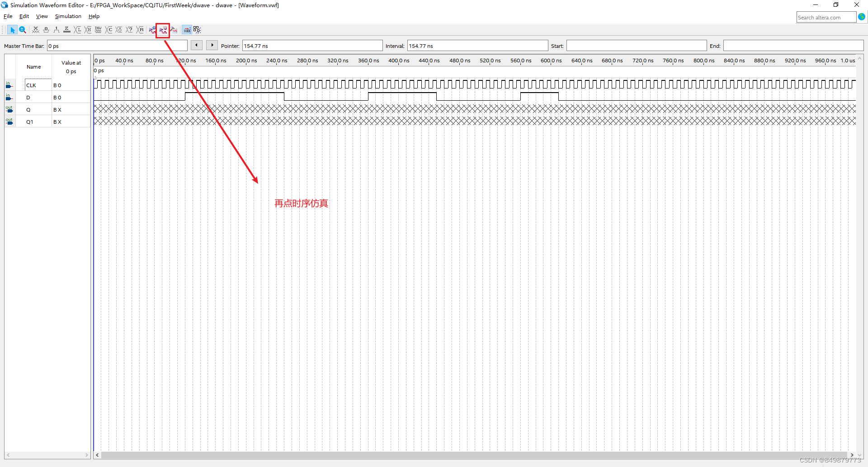
Task: Activate the Zoom magnifier tool
Action: (23, 30)
